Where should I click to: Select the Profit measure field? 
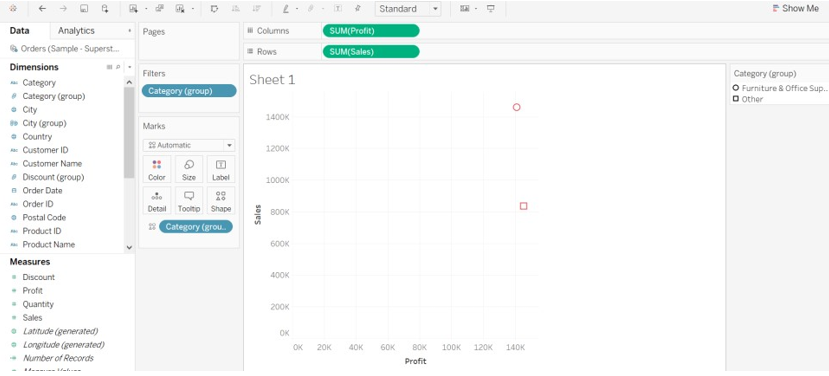tap(32, 290)
